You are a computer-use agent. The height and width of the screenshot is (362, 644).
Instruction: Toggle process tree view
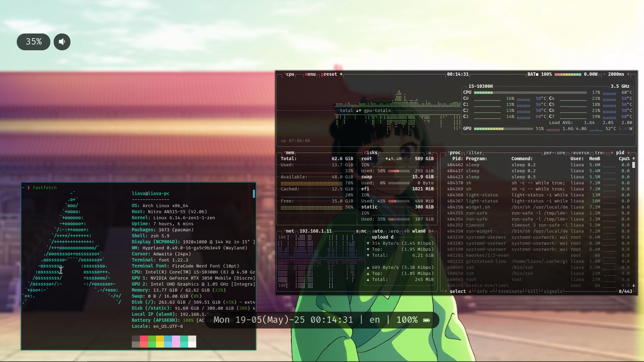(x=600, y=153)
